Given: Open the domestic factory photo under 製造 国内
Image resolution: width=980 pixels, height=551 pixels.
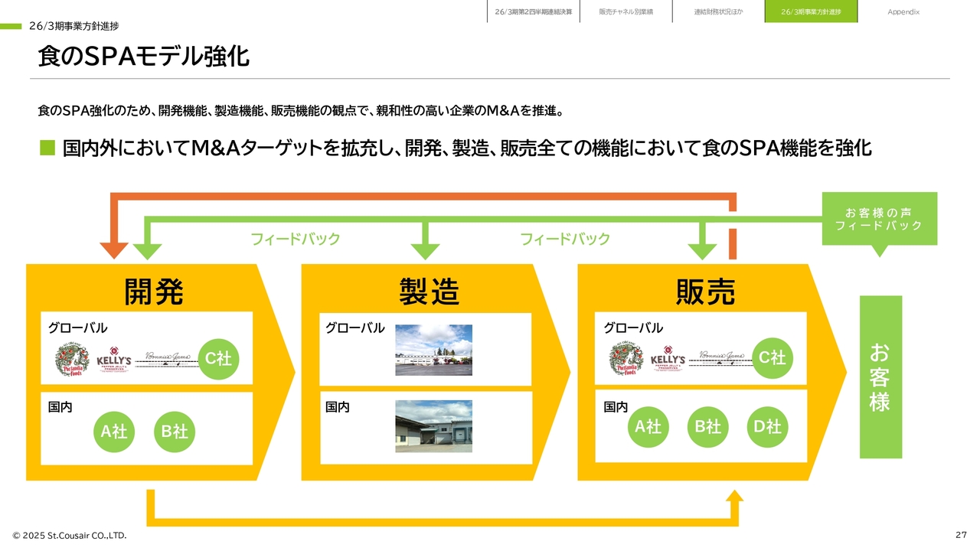Looking at the screenshot, I should pyautogui.click(x=433, y=425).
